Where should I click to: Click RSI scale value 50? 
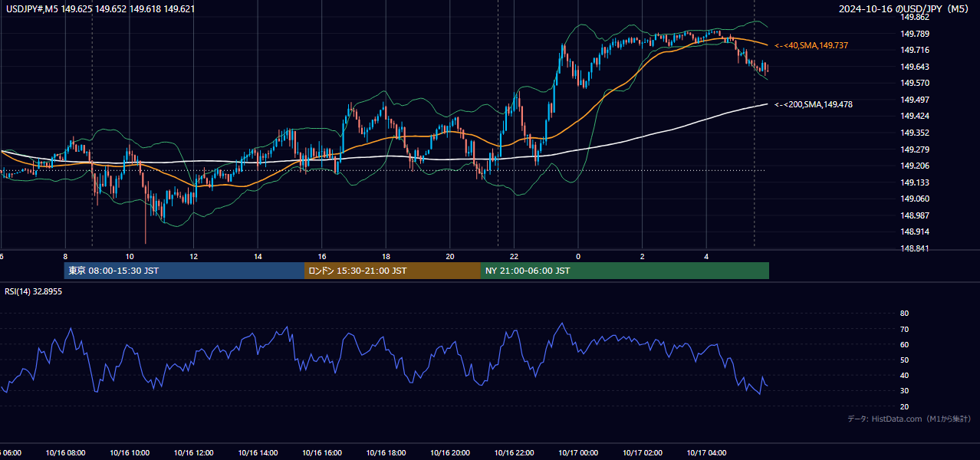904,360
